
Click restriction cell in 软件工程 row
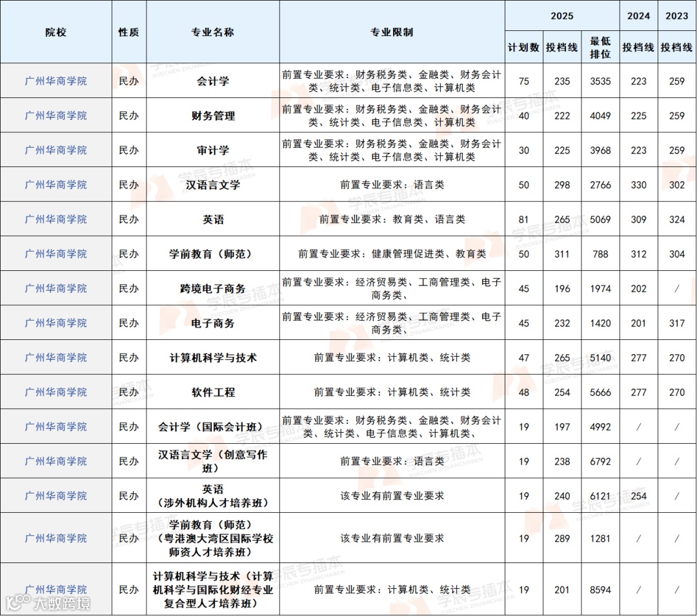[x=392, y=392]
